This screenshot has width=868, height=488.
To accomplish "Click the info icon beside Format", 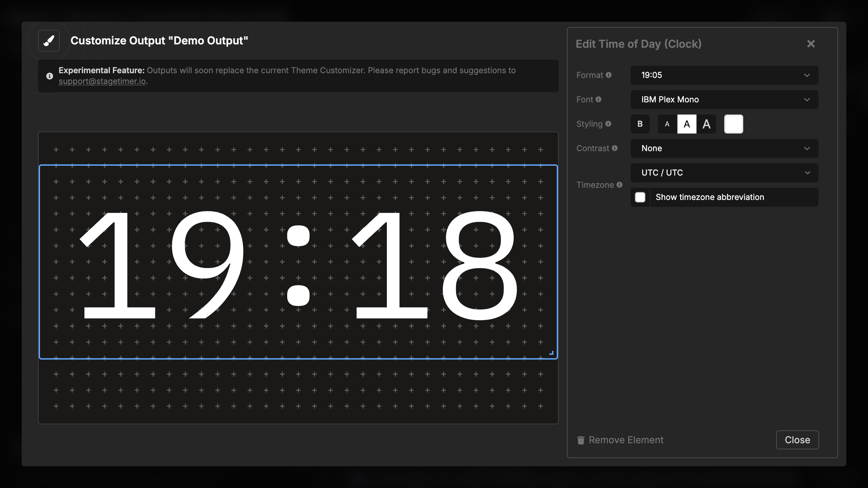I will (609, 75).
